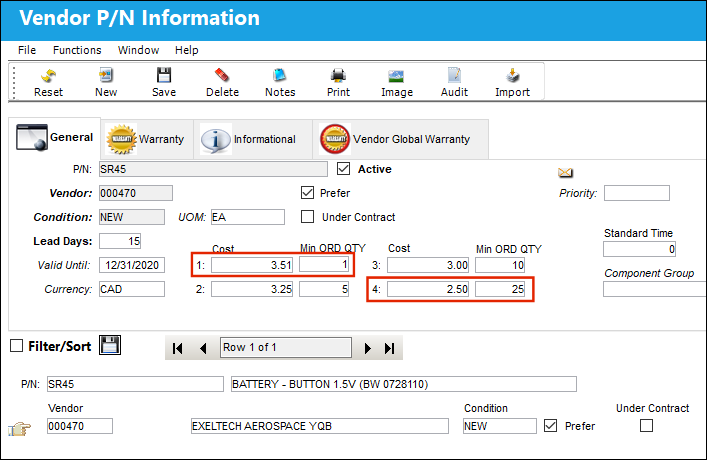Jump to last record arrow
Image resolution: width=707 pixels, height=460 pixels.
point(390,348)
